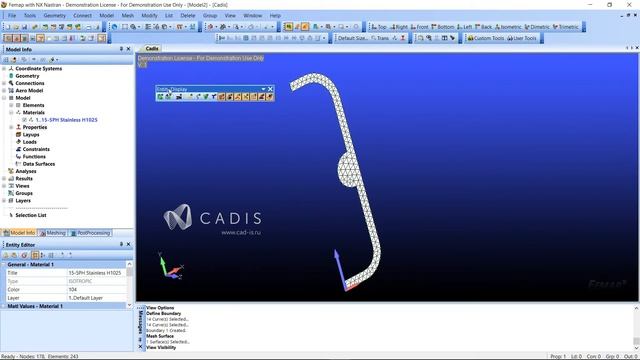
Task: Switch to the Top view
Action: coord(378,27)
